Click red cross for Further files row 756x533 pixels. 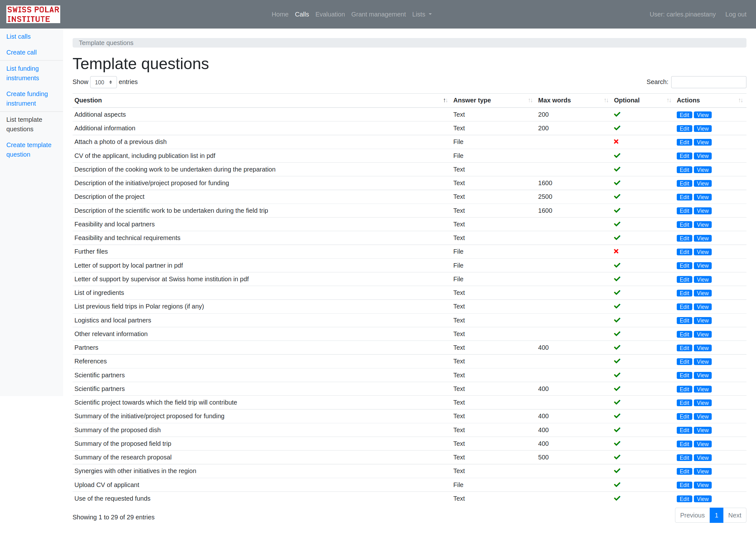pos(616,251)
